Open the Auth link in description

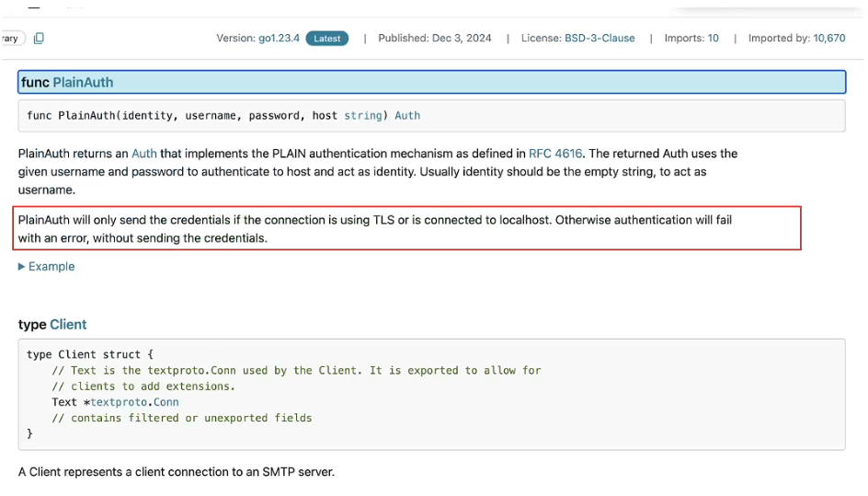coord(143,154)
